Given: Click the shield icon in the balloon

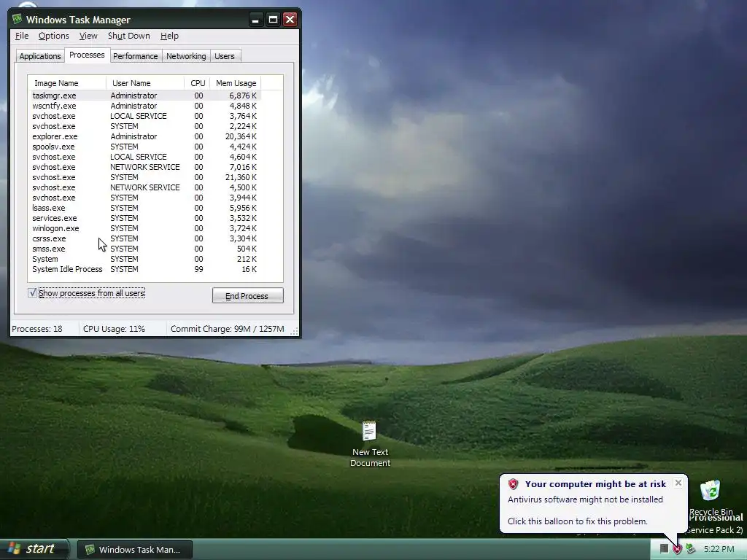Looking at the screenshot, I should [x=513, y=484].
